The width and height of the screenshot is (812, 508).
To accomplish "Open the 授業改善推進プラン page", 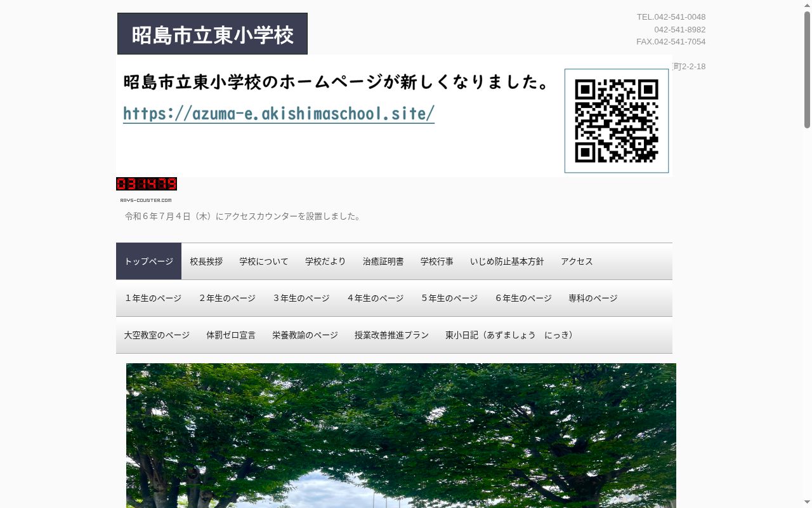I will [391, 335].
